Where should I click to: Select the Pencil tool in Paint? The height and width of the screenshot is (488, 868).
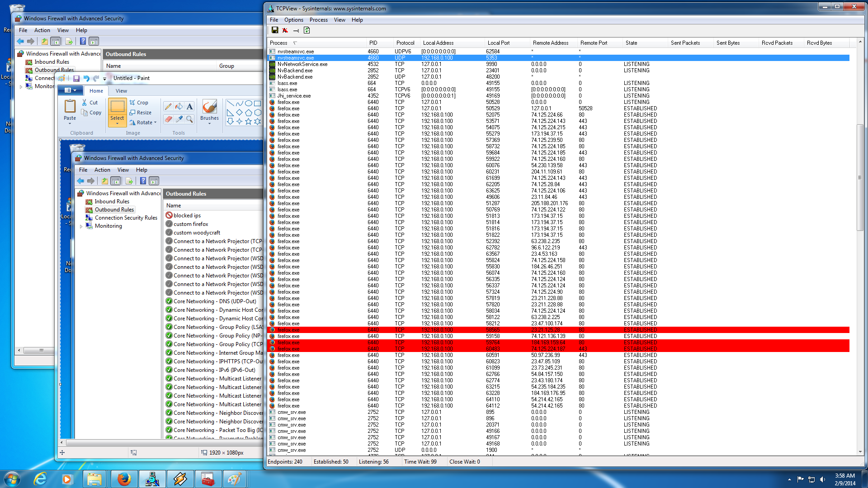click(168, 106)
